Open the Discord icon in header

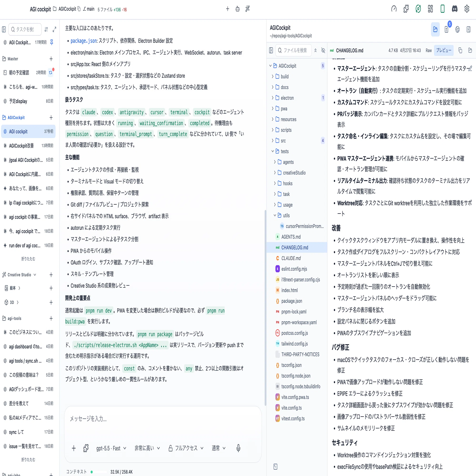coord(455,9)
